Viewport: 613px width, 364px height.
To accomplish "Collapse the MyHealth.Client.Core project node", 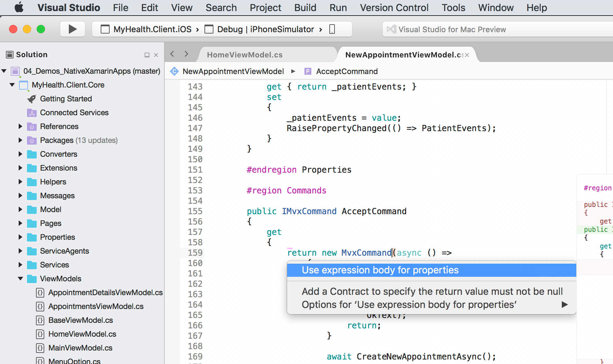I will [12, 85].
